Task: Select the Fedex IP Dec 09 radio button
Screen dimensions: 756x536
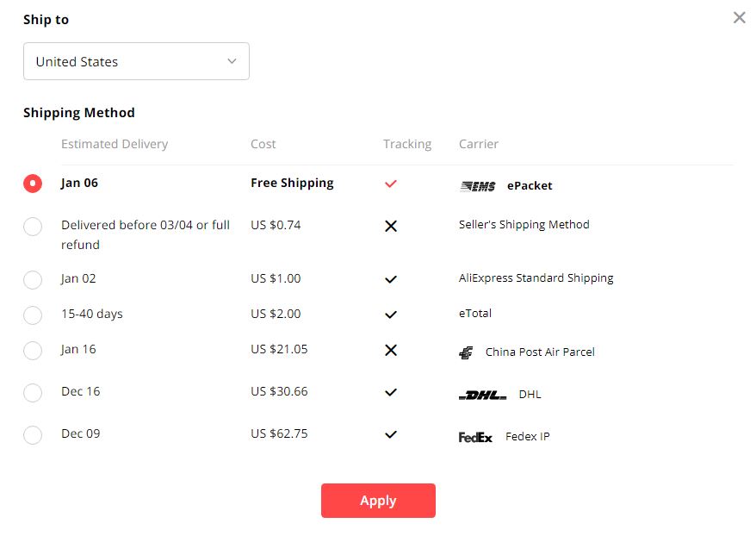Action: coord(33,434)
